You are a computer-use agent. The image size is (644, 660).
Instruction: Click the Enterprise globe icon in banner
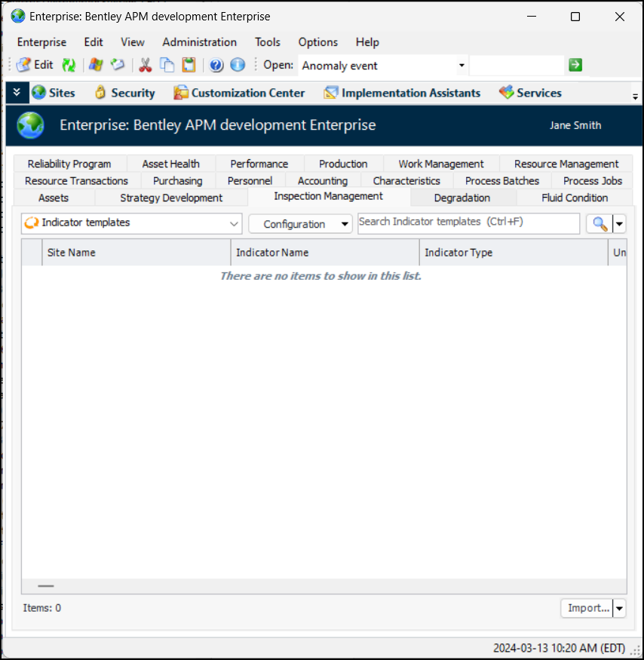pos(30,125)
